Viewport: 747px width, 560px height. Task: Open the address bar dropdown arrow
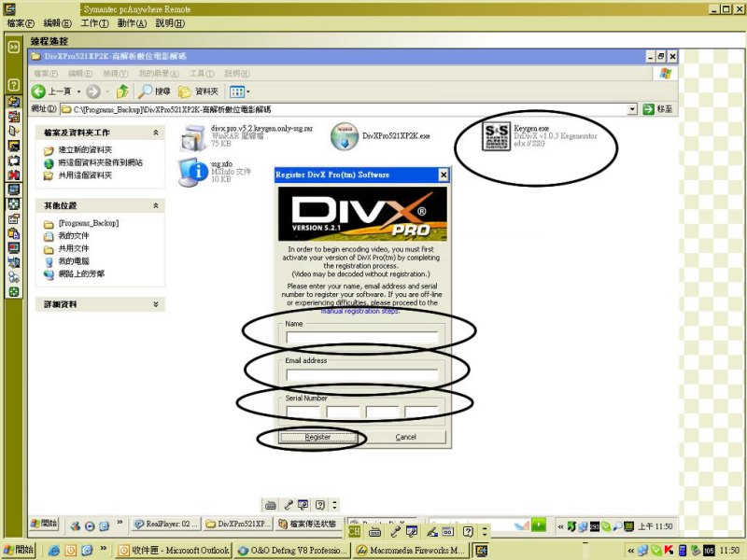tap(632, 109)
